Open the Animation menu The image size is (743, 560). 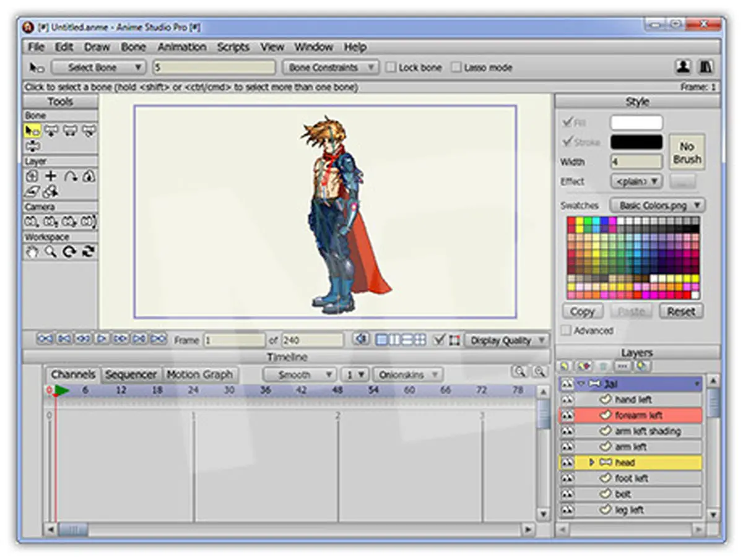coord(181,47)
